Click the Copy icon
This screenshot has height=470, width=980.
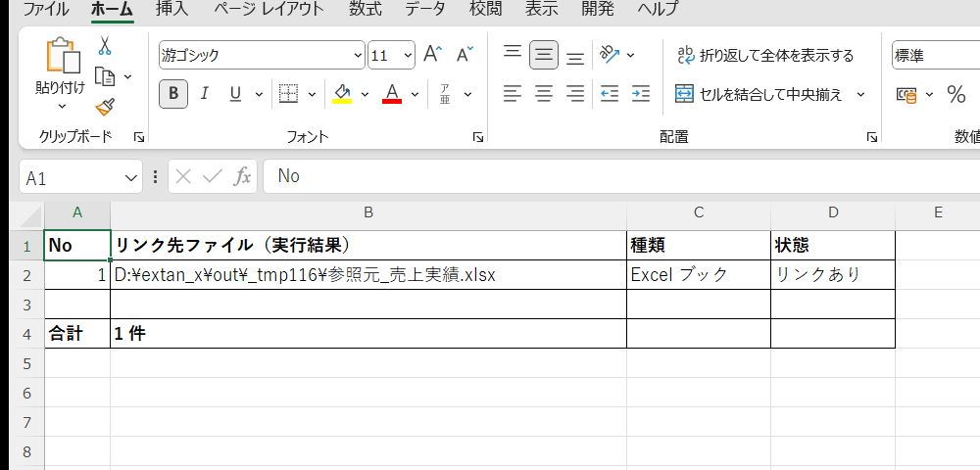coord(105,76)
